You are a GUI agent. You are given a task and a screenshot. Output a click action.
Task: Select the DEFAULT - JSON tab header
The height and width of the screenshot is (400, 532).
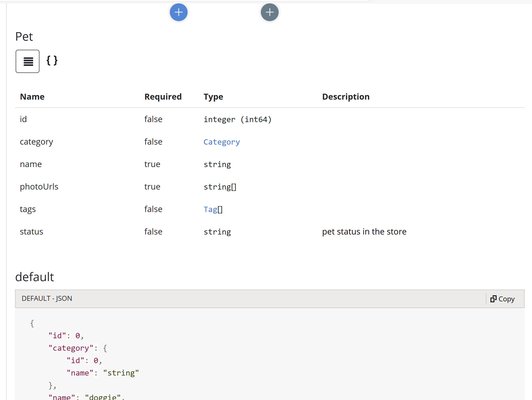[x=47, y=298]
